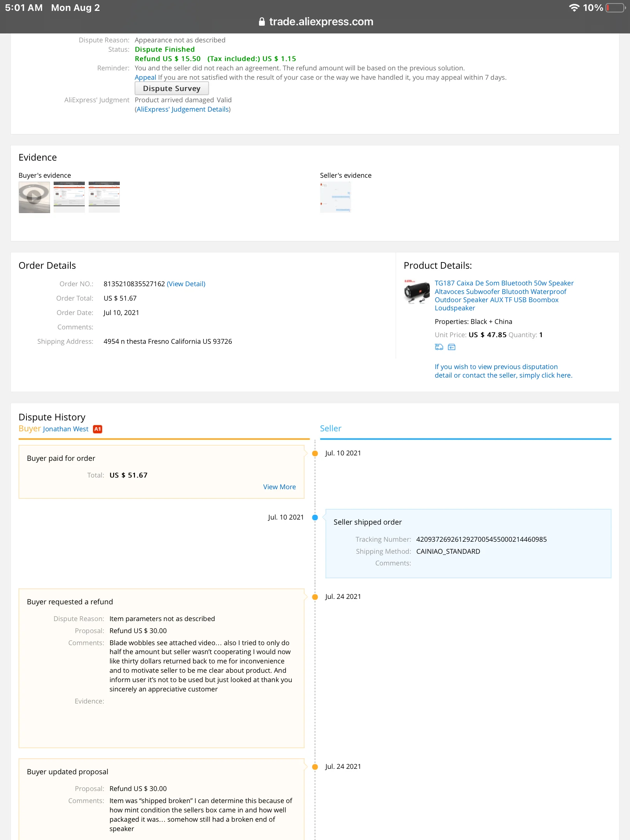Image resolution: width=630 pixels, height=840 pixels.
Task: Click the Blade wobbles comment text
Action: pyautogui.click(x=201, y=666)
